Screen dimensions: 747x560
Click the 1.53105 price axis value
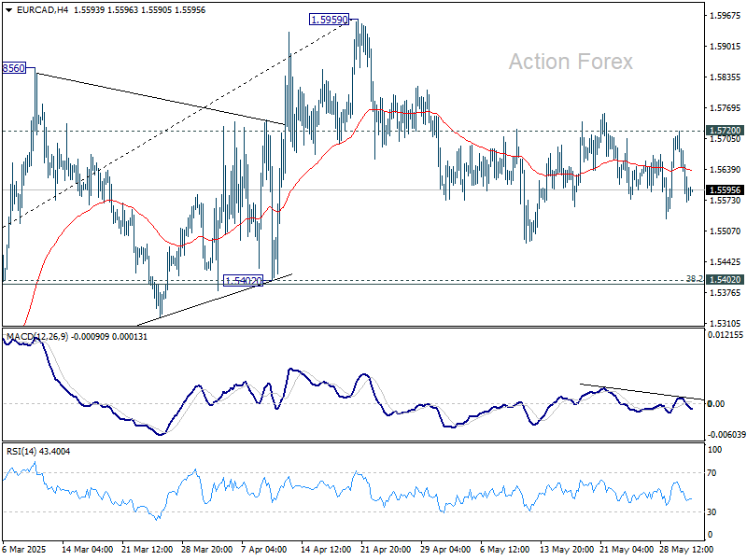tap(726, 323)
